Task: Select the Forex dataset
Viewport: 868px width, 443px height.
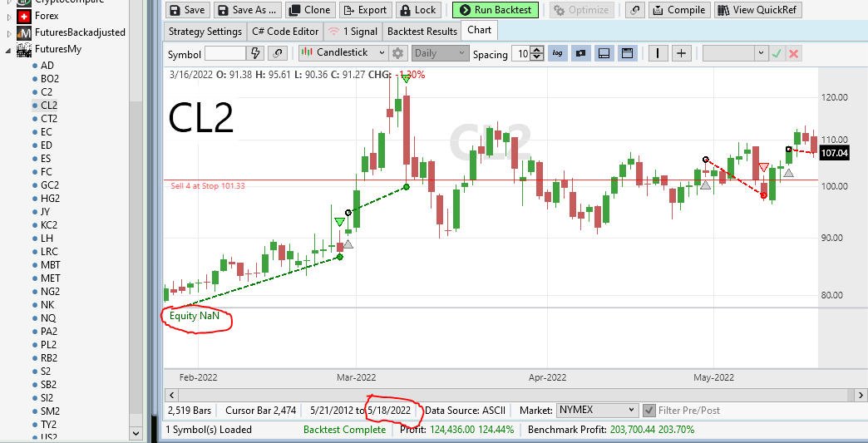Action: 47,16
